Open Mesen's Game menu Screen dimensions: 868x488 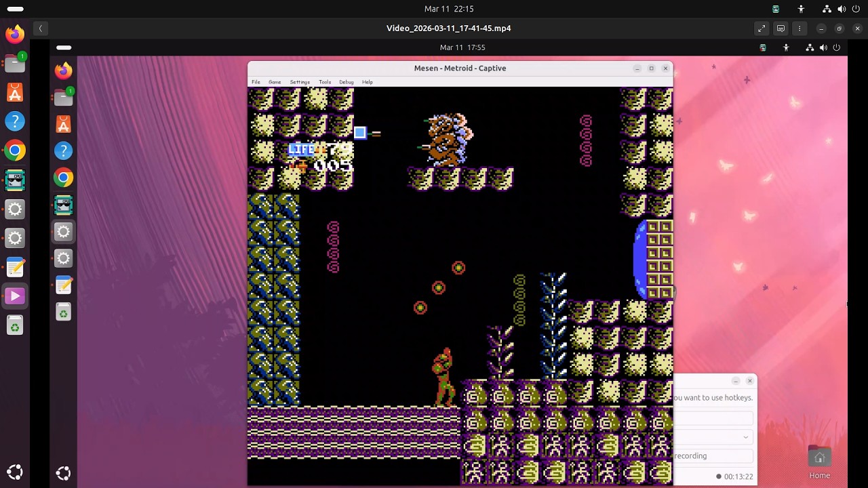(x=275, y=82)
